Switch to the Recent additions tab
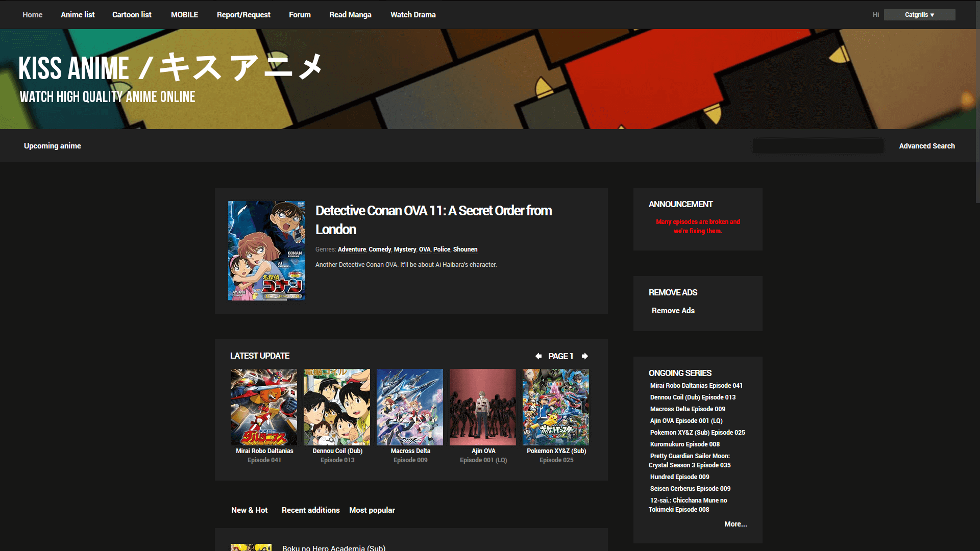The width and height of the screenshot is (980, 551). pos(310,510)
